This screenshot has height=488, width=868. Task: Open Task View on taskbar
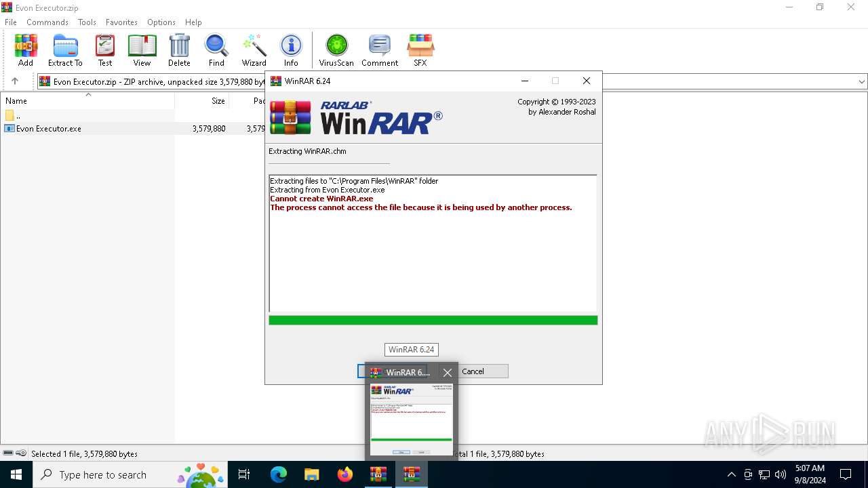coord(244,474)
